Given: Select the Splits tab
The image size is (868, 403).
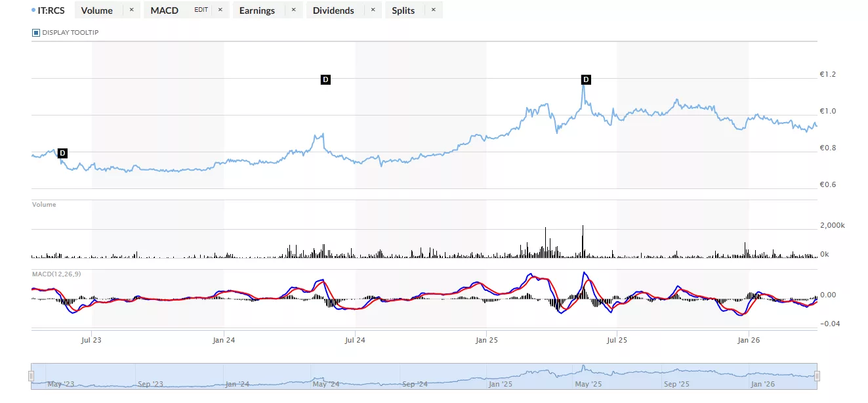Looking at the screenshot, I should pos(403,11).
